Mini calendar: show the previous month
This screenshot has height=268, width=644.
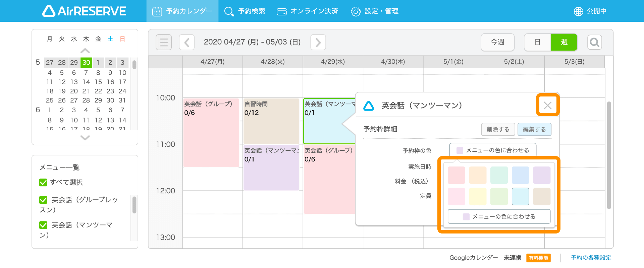click(x=85, y=51)
